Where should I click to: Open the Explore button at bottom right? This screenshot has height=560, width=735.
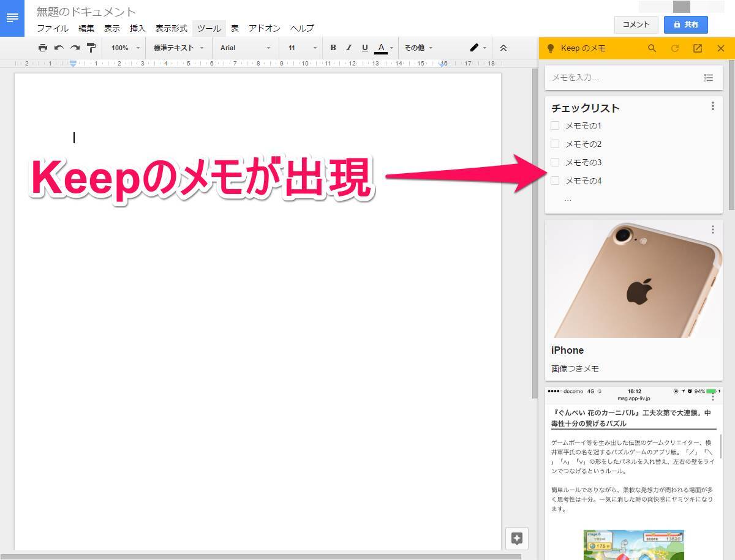point(516,539)
